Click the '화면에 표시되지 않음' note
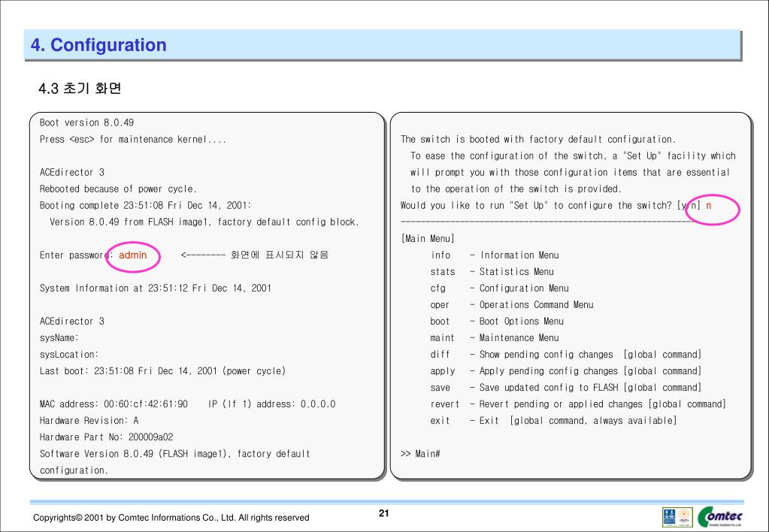This screenshot has width=769, height=532. 280,255
